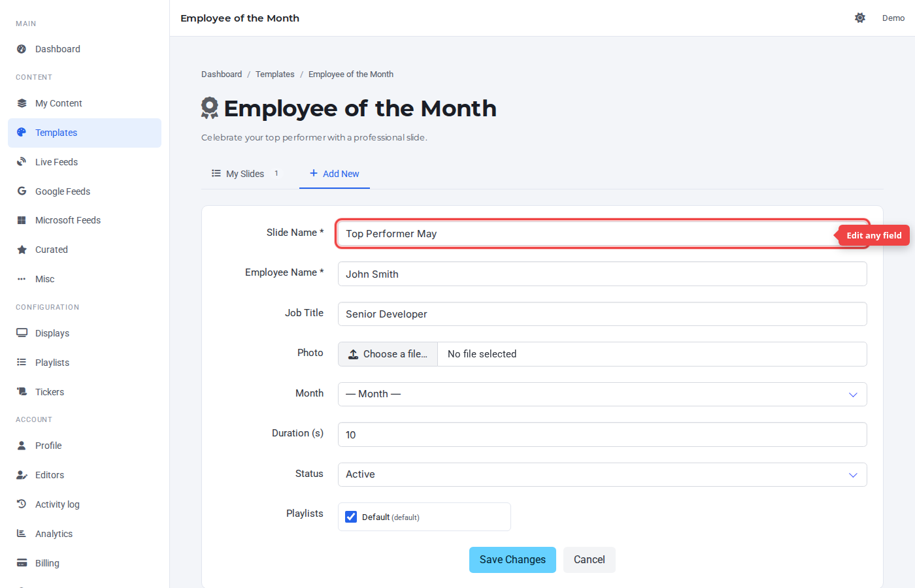The width and height of the screenshot is (915, 588).
Task: Click the My Slides count badge 1
Action: pos(276,173)
